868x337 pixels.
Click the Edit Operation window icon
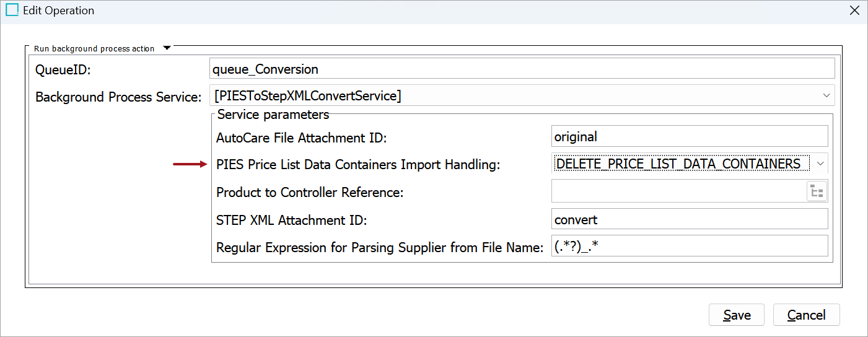(12, 11)
